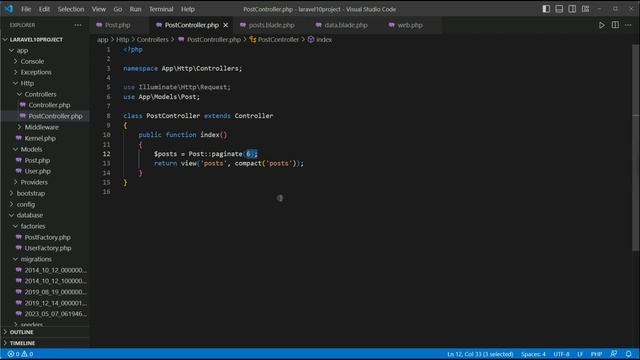Click the index method breadcrumb
Screen dimensions: 640x360
point(320,40)
